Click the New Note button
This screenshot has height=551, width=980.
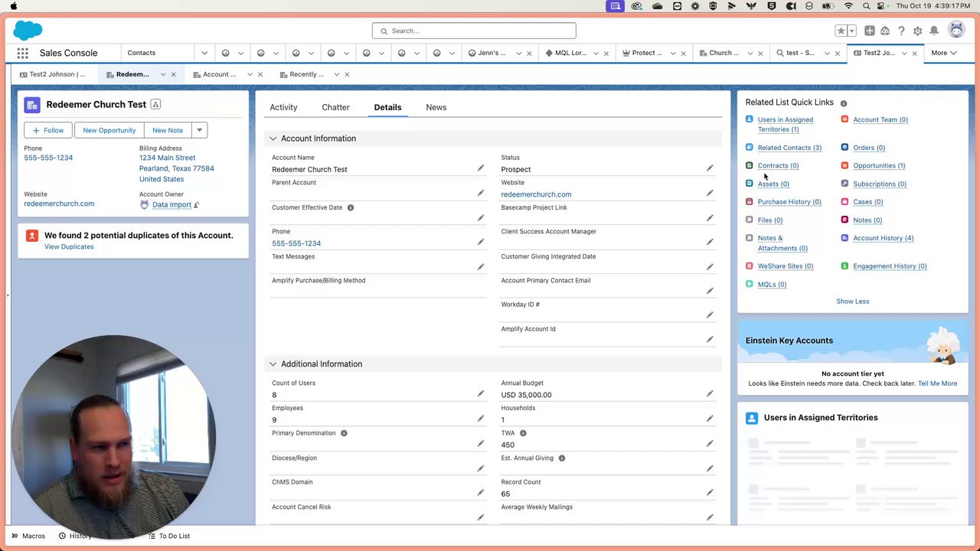click(x=168, y=130)
